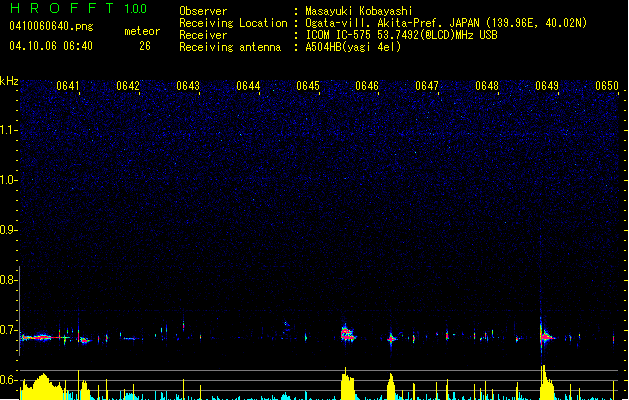Click the 1.0 kHz axis label

(x=8, y=180)
